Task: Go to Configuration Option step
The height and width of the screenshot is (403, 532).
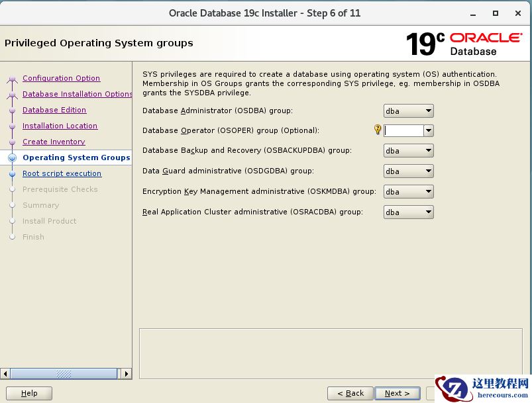Action: (62, 78)
